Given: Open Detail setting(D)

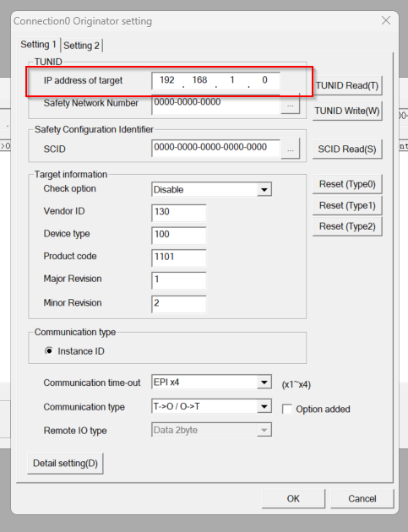Looking at the screenshot, I should pos(65,464).
